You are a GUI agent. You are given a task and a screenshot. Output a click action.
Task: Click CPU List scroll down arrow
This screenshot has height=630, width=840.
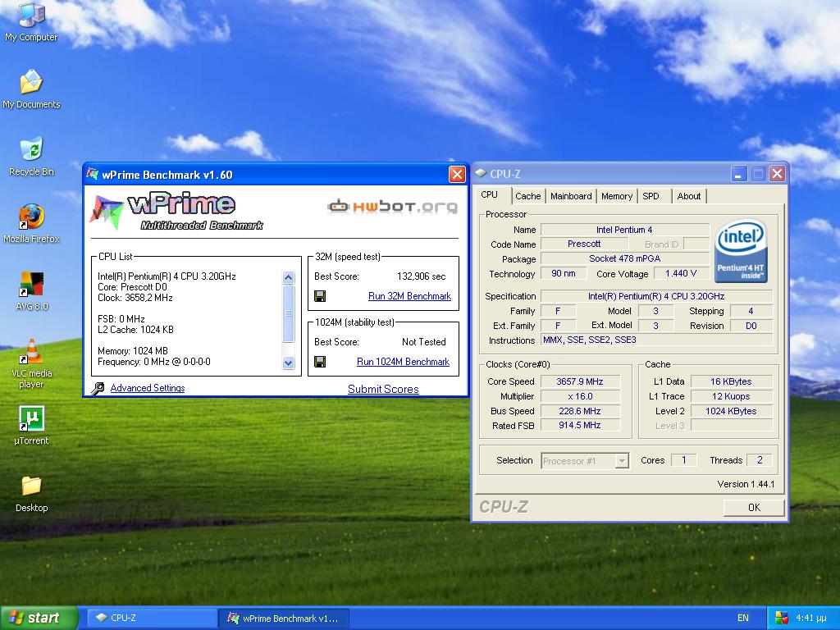(x=288, y=363)
